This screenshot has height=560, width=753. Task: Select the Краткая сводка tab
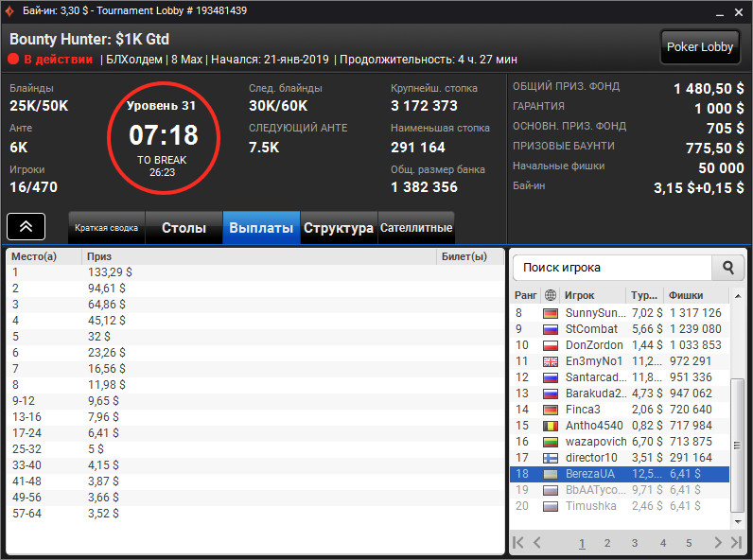pos(107,228)
